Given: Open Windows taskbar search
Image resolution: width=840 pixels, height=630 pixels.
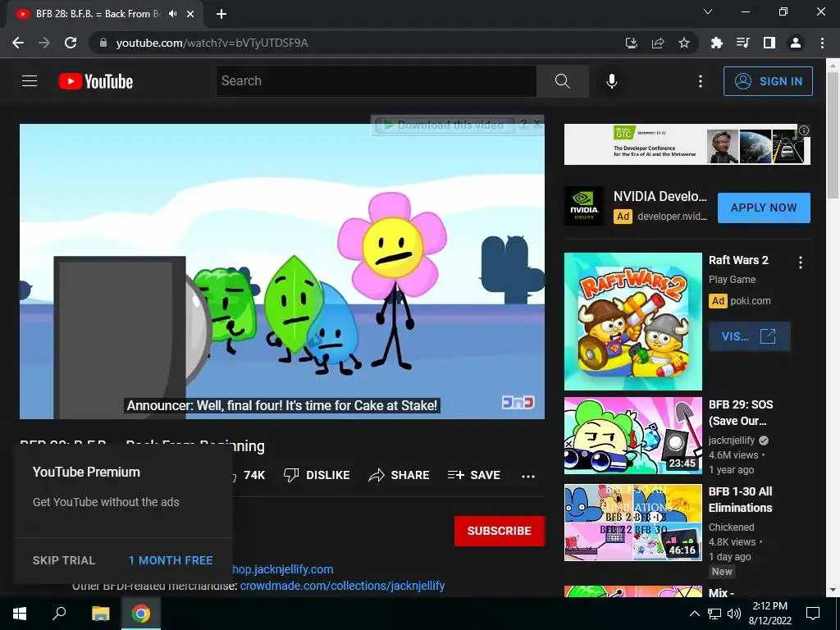Looking at the screenshot, I should pos(59,614).
